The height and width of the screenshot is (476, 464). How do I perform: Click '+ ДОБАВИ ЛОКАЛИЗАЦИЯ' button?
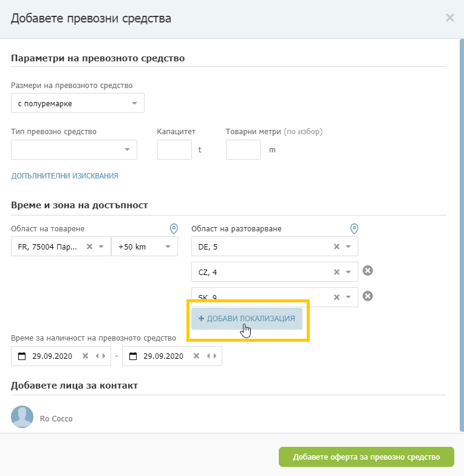pyautogui.click(x=247, y=318)
